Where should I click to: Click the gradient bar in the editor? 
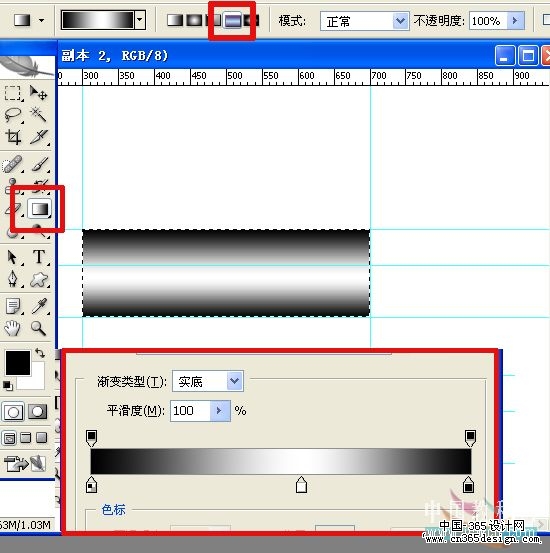point(281,461)
